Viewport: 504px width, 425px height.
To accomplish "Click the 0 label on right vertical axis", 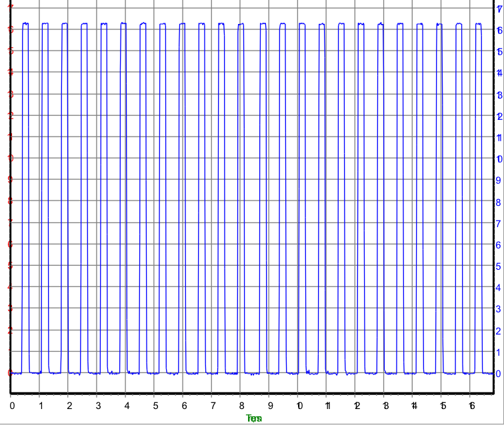I will click(498, 373).
